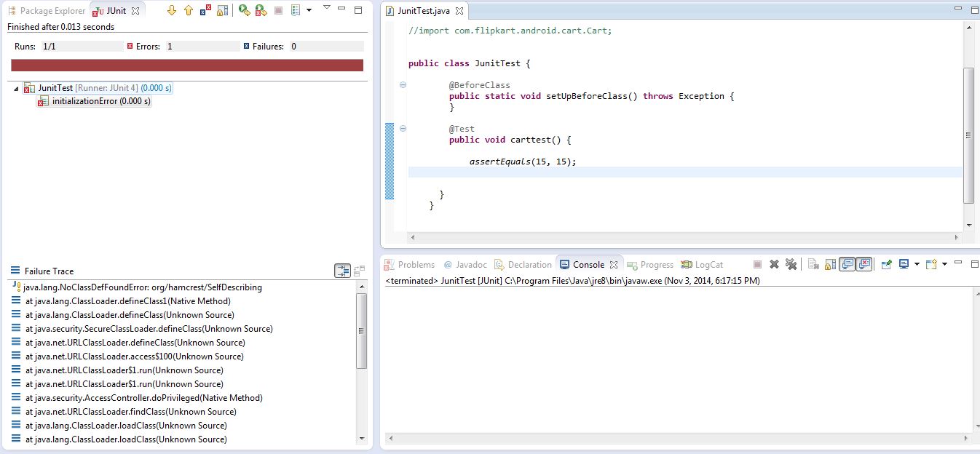Switch to the Package Explorer tab

click(x=47, y=11)
